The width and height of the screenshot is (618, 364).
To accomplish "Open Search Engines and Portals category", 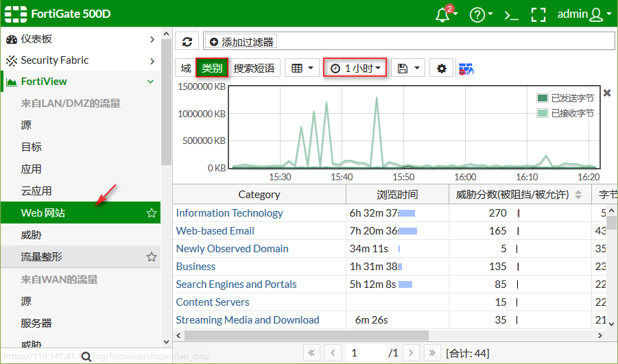I will tap(236, 284).
